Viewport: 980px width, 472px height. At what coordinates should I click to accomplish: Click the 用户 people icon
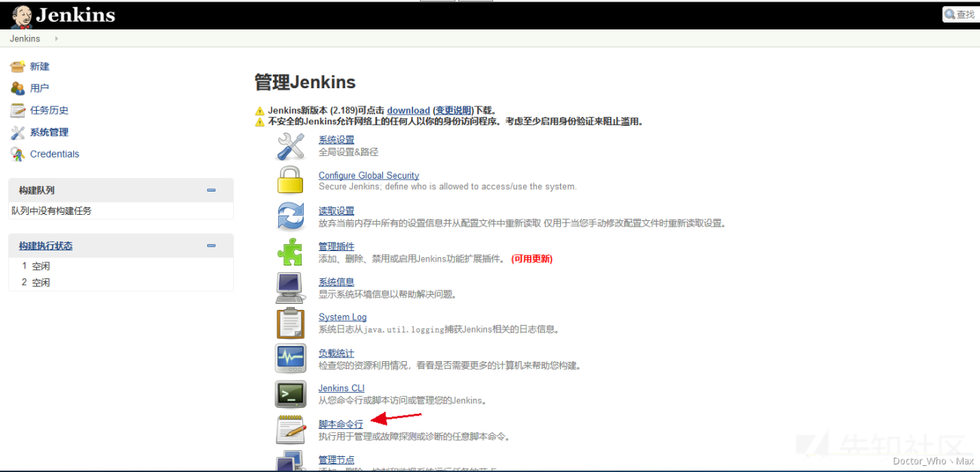pyautogui.click(x=17, y=88)
